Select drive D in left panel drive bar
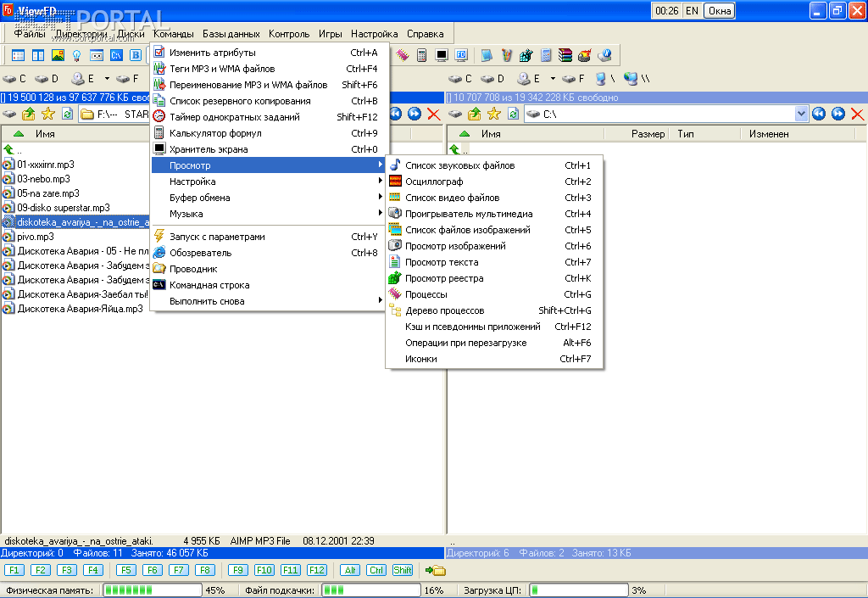Image resolution: width=868 pixels, height=598 pixels. point(47,79)
